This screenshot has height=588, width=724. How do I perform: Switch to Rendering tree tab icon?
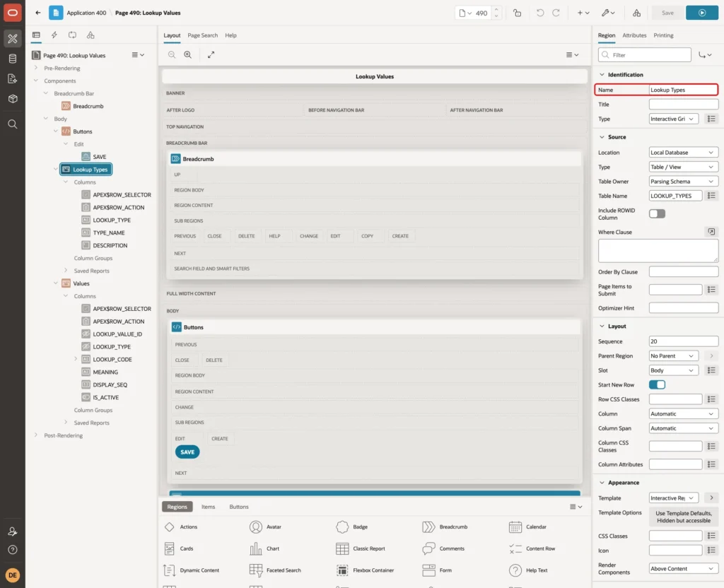pyautogui.click(x=36, y=35)
